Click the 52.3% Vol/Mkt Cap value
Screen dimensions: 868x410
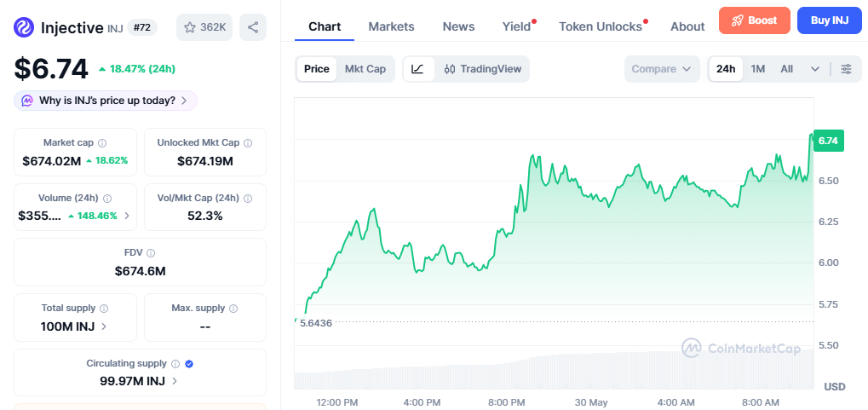coord(204,217)
